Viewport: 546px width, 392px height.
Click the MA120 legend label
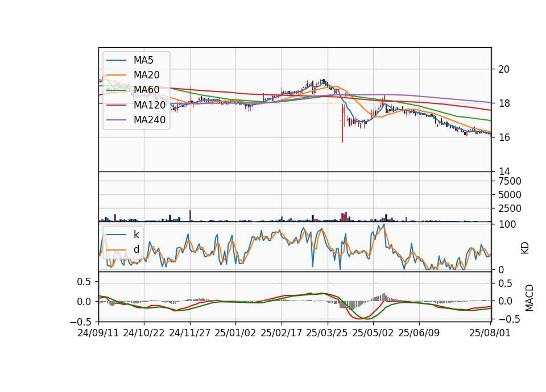[x=150, y=105]
